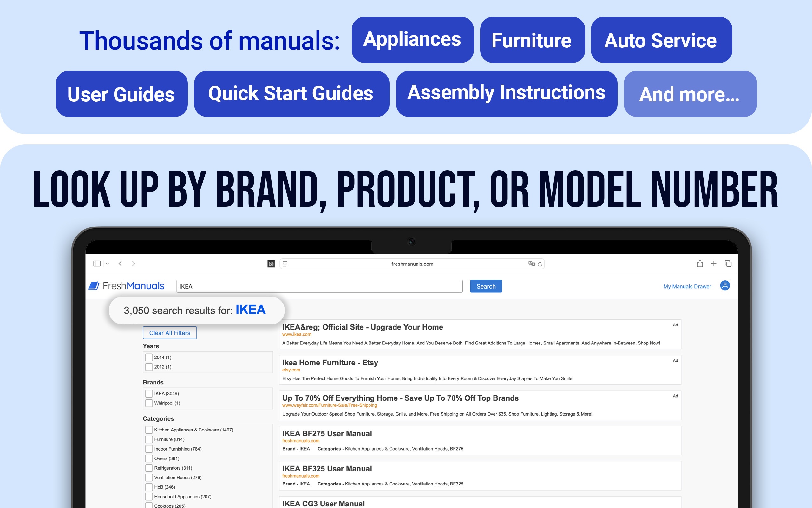Click the reader extension icon beside address bar

(271, 264)
